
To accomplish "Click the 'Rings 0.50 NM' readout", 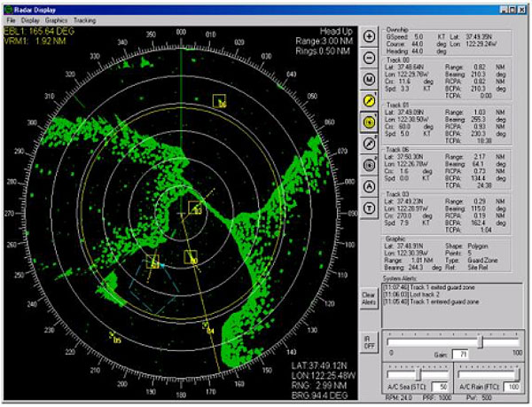I will pos(325,51).
